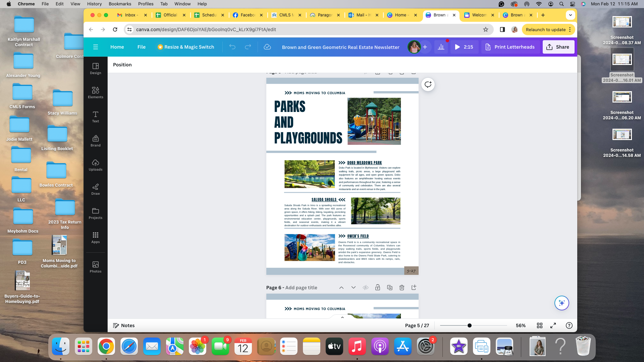Open Spotlight search in menu bar
This screenshot has width=644, height=362.
pyautogui.click(x=561, y=4)
